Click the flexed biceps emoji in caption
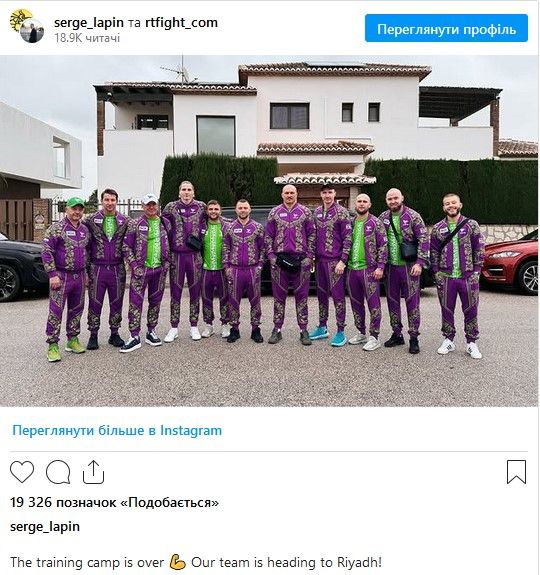540x575 pixels. point(178,562)
